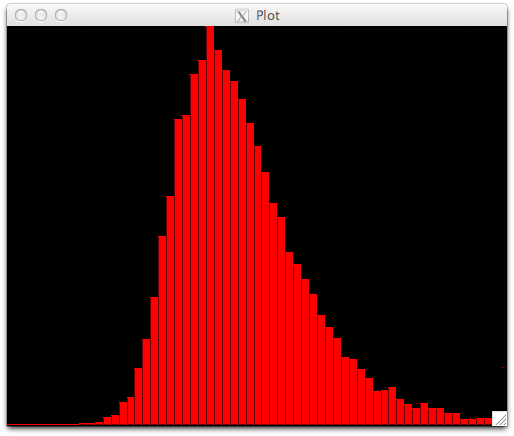Click the small bump bar in right tail

[392, 406]
